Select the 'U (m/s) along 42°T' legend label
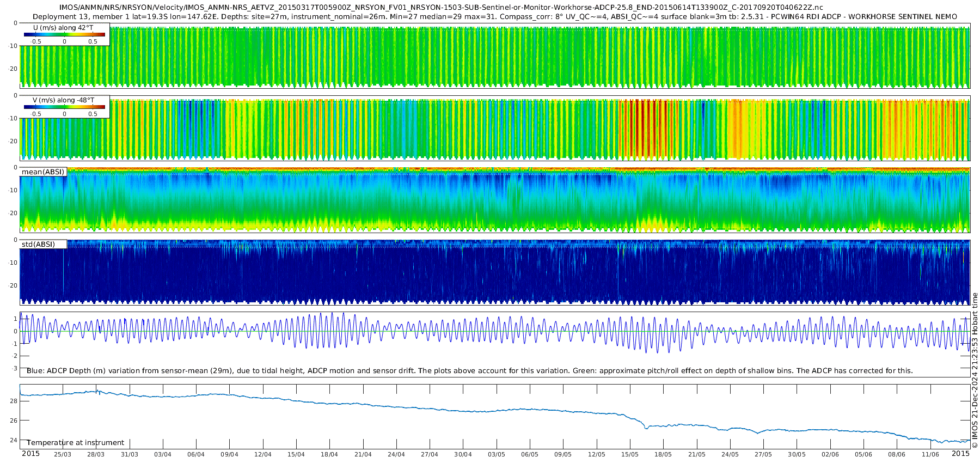Screen dimensions: 980x463 (x=64, y=28)
